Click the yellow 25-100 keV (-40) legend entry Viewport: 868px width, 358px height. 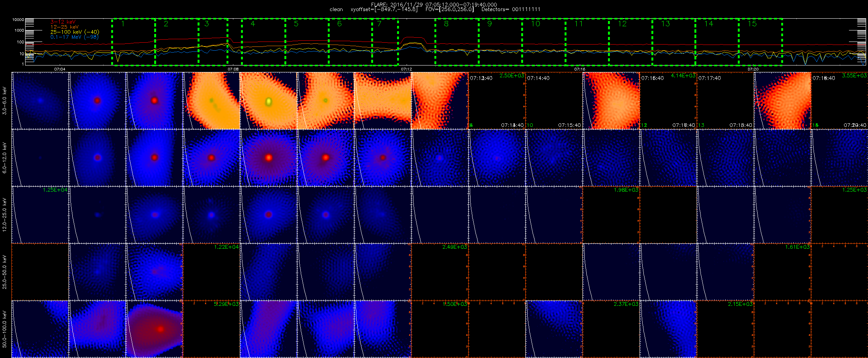click(x=75, y=32)
